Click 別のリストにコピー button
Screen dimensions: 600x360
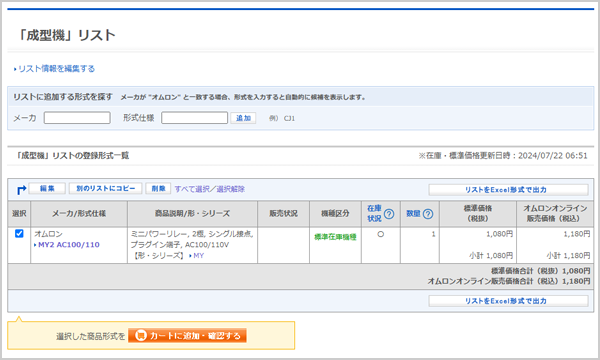pyautogui.click(x=106, y=189)
